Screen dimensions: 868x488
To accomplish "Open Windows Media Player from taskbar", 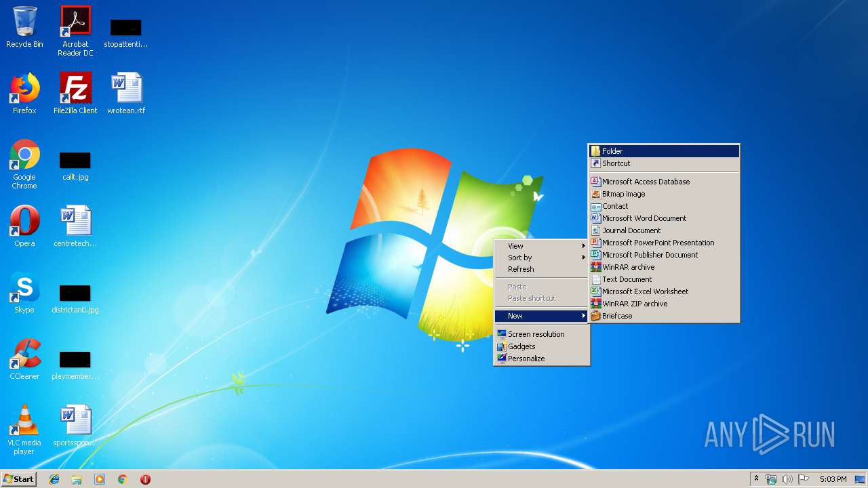I will (100, 479).
